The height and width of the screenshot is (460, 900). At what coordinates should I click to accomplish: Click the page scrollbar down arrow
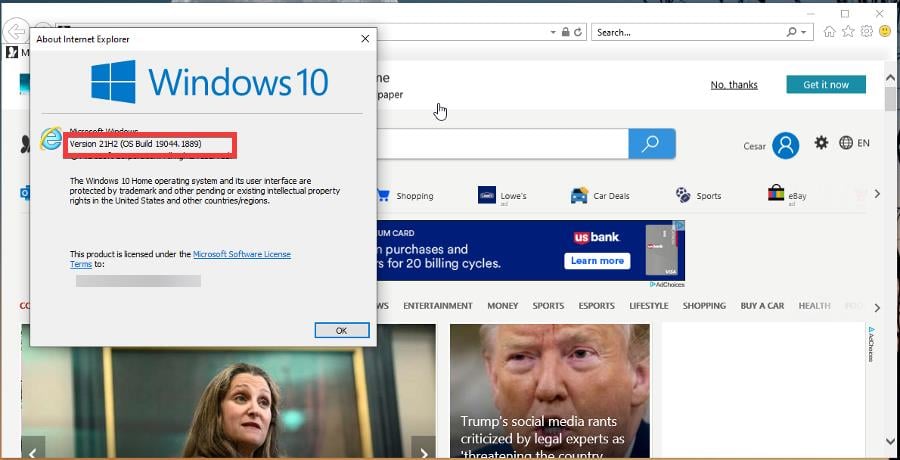(890, 442)
